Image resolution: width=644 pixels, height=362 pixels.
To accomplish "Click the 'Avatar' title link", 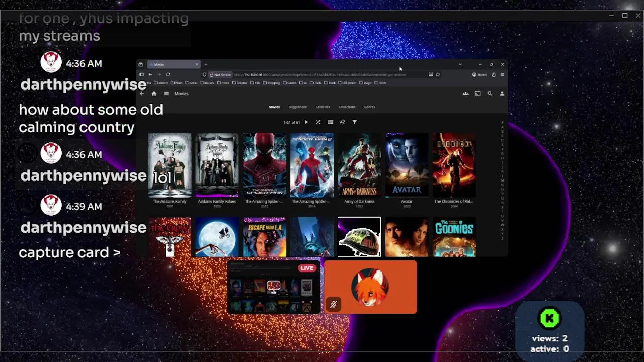I will [407, 201].
